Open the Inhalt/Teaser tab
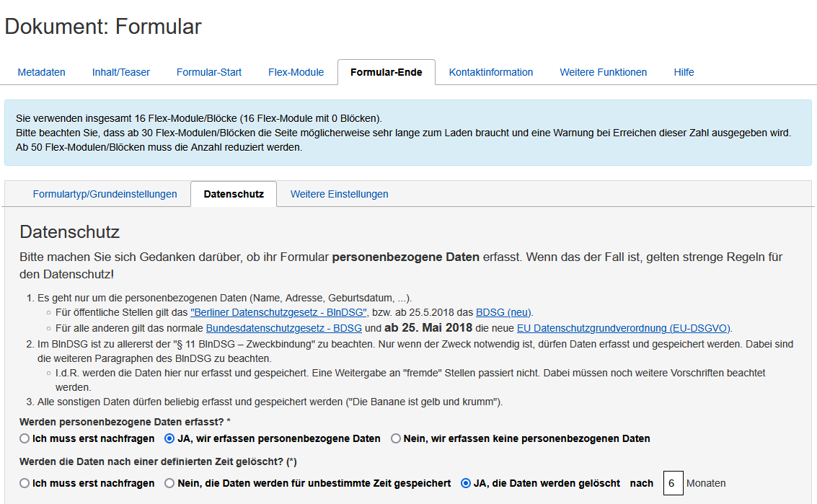Image resolution: width=817 pixels, height=504 pixels. pos(120,72)
